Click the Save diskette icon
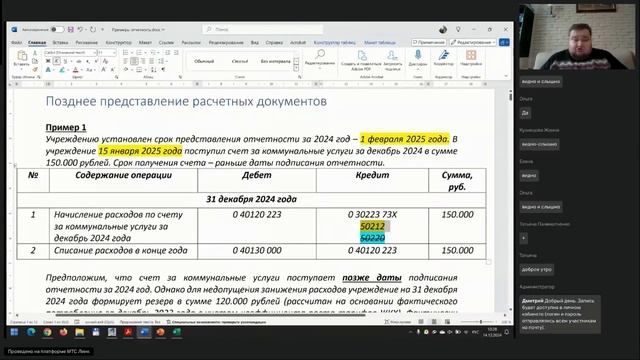This screenshot has height=360, width=640. point(71,29)
